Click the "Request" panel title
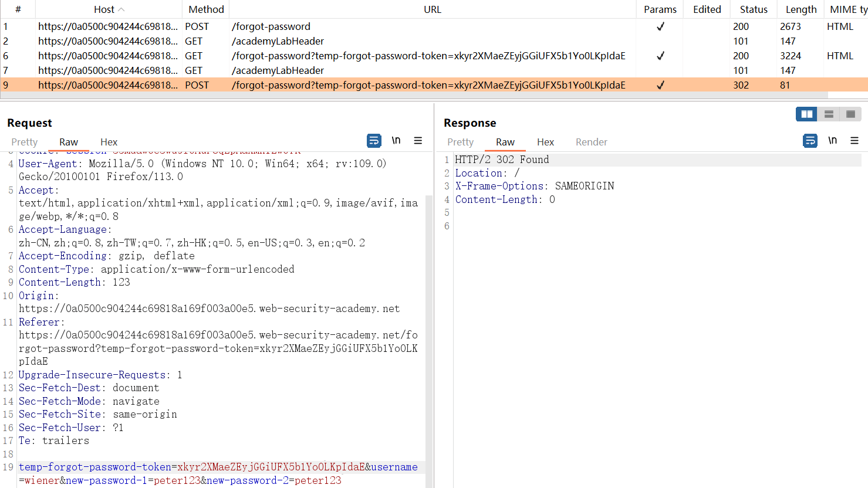This screenshot has height=488, width=868. (x=29, y=123)
